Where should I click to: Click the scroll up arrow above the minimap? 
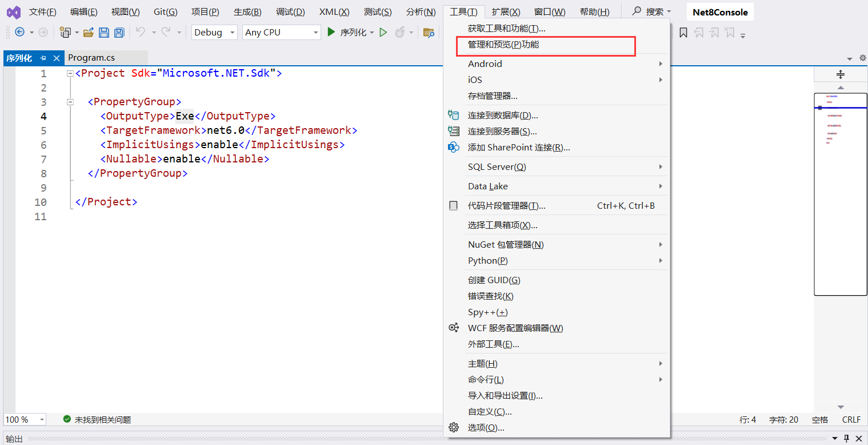(841, 88)
